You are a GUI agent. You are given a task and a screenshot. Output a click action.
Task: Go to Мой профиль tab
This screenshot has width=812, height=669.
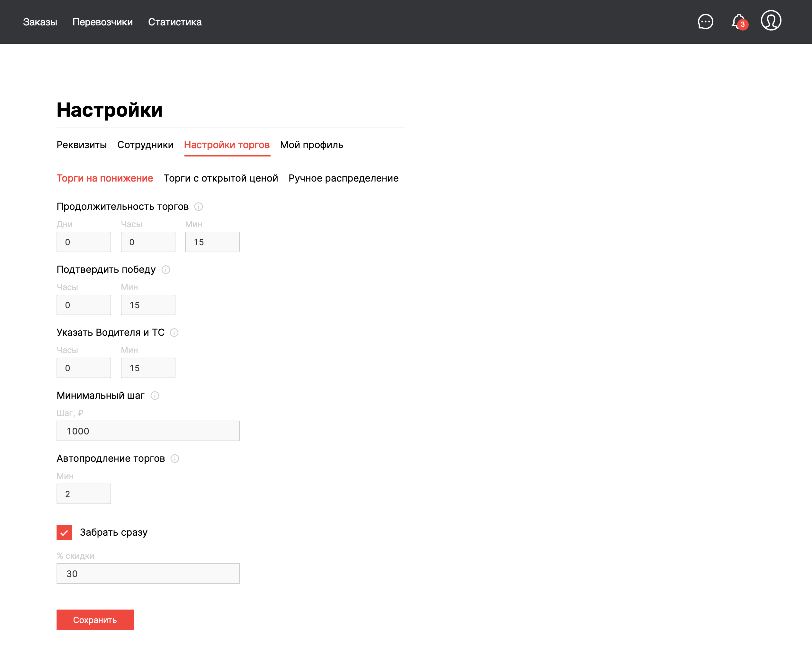(x=311, y=145)
